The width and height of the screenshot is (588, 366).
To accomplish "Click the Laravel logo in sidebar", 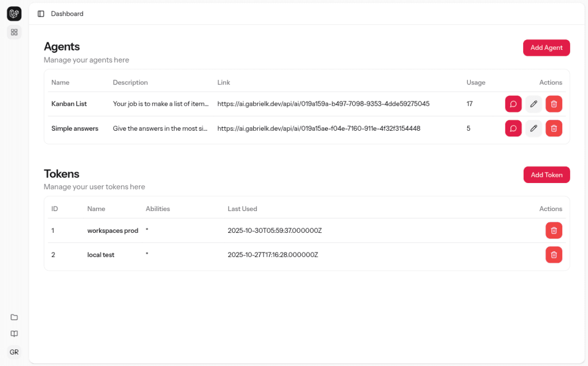I will pos(14,14).
